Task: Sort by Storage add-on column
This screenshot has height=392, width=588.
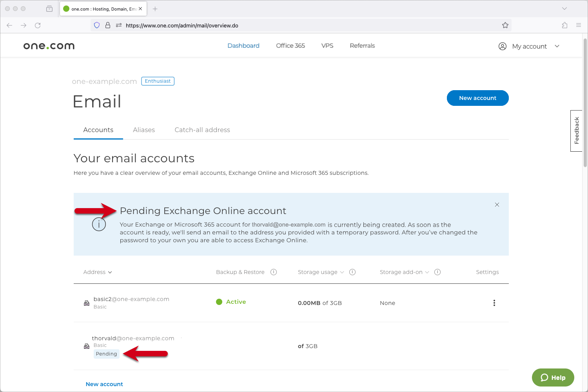Action: [404, 272]
